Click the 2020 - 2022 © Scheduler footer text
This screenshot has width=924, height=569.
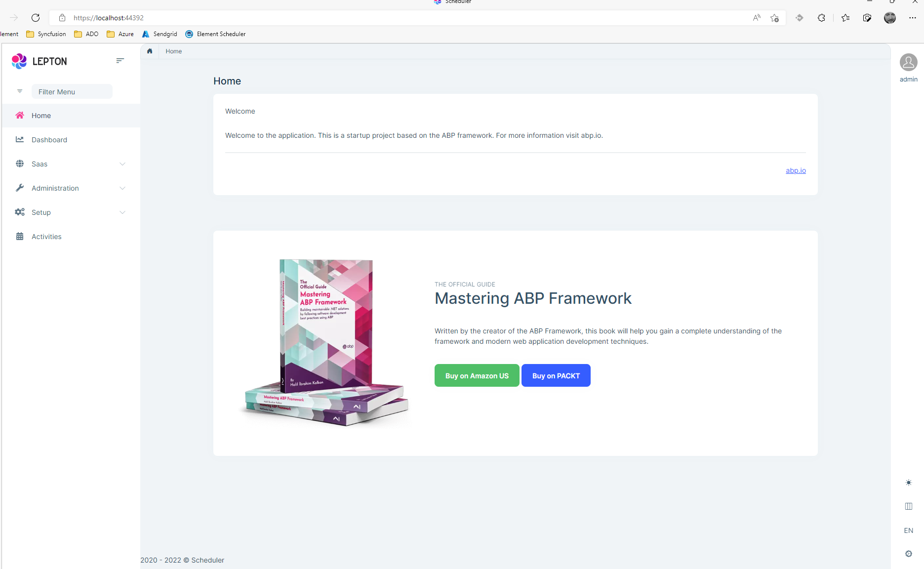click(182, 560)
